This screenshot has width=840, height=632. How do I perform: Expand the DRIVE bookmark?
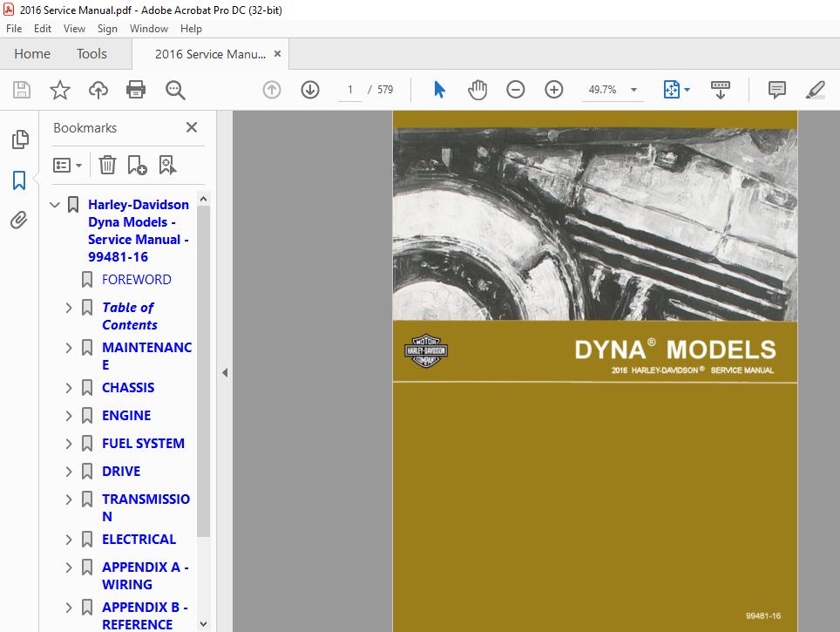pyautogui.click(x=69, y=472)
